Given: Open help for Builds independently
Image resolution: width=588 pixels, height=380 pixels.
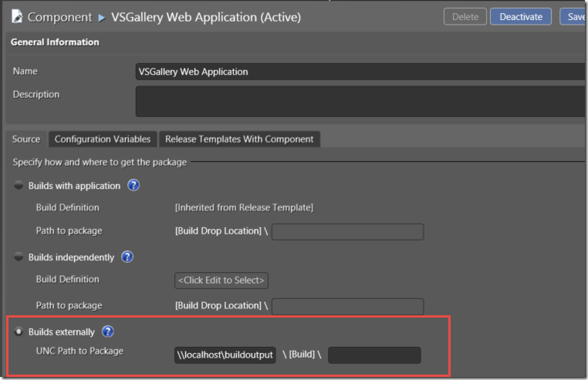Looking at the screenshot, I should pos(127,257).
